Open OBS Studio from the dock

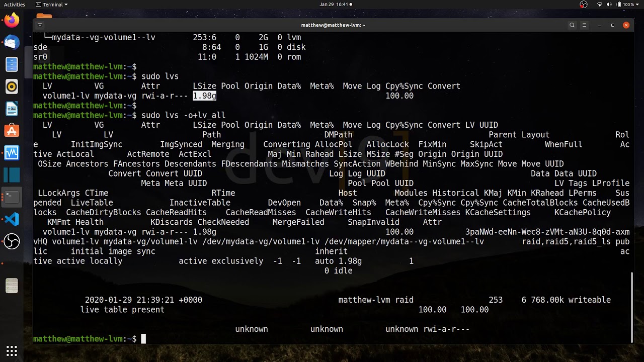[x=12, y=241]
